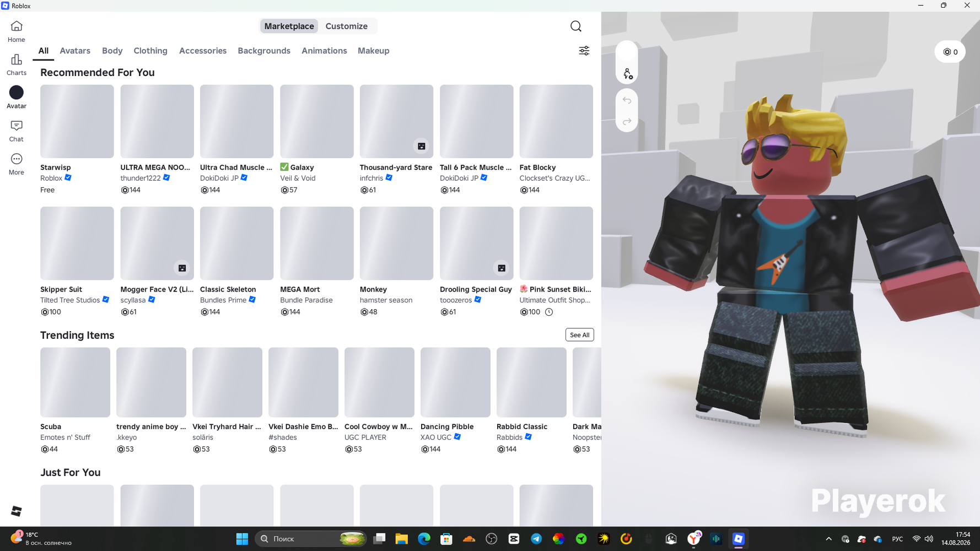The image size is (980, 551).
Task: Open the Robux balance indicator
Action: click(x=950, y=52)
